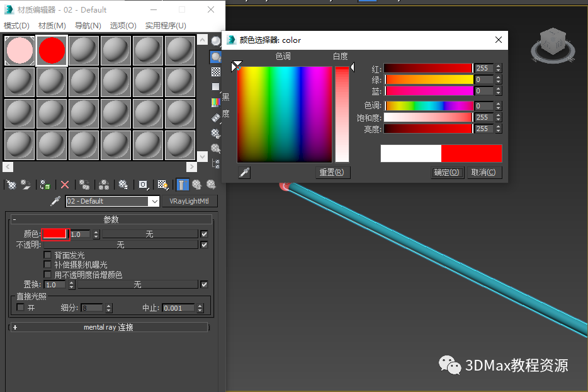Screen dimensions: 588x392
Task: Click 红 value spinner arrows
Action: 499,68
